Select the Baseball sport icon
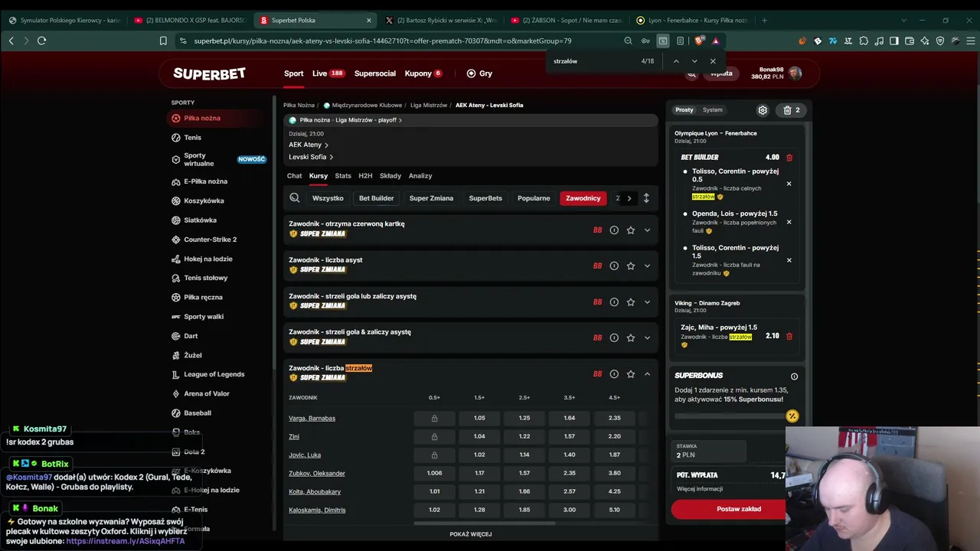Image resolution: width=980 pixels, height=551 pixels. [176, 412]
